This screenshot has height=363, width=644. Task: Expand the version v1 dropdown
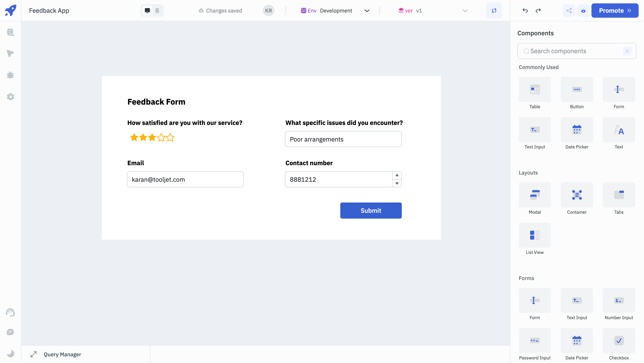[464, 11]
